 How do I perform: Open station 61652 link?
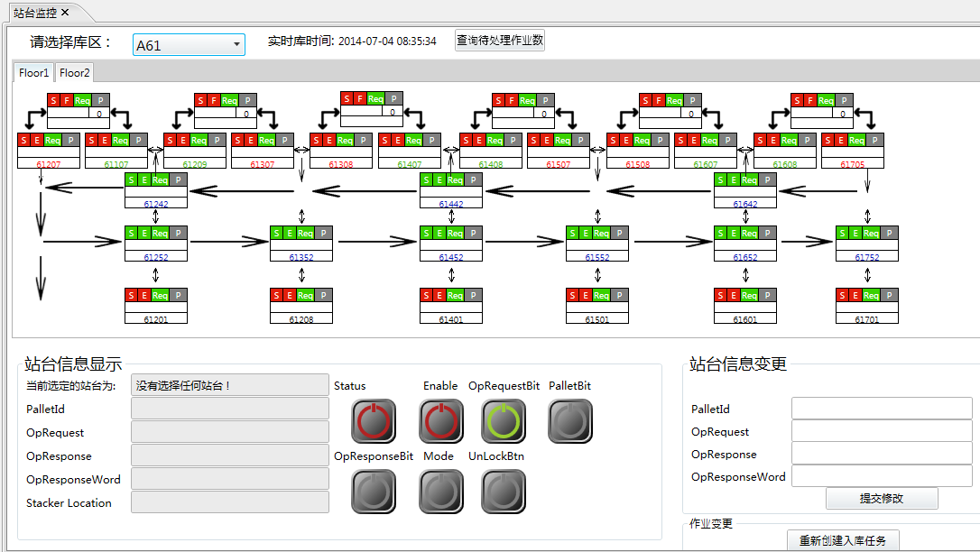[x=745, y=257]
